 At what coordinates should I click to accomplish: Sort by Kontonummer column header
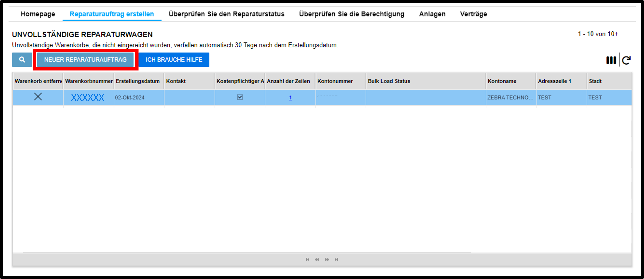(340, 81)
